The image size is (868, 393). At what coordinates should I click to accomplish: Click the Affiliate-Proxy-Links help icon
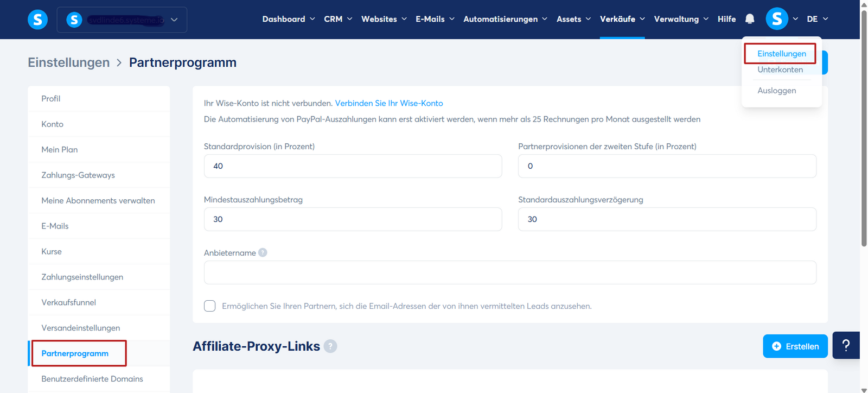[x=330, y=346]
